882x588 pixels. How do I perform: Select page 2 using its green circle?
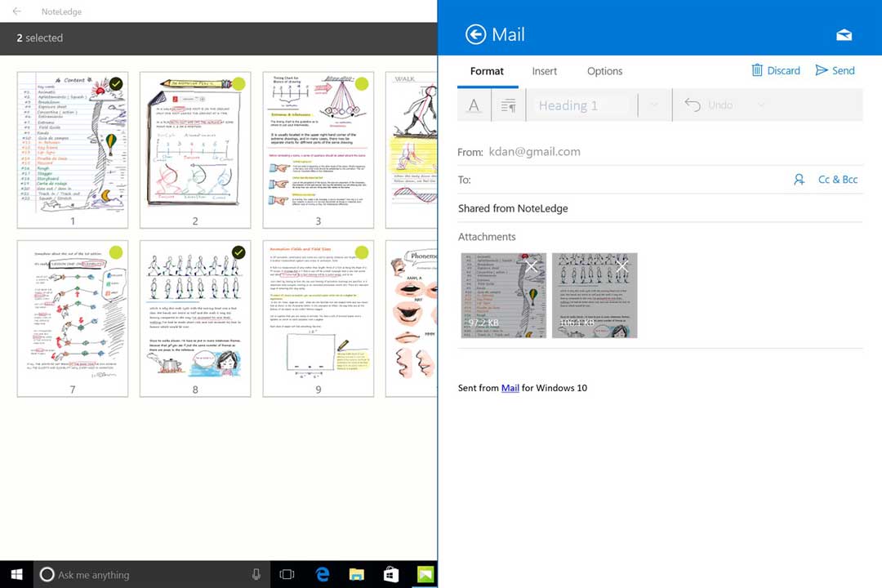coord(238,83)
